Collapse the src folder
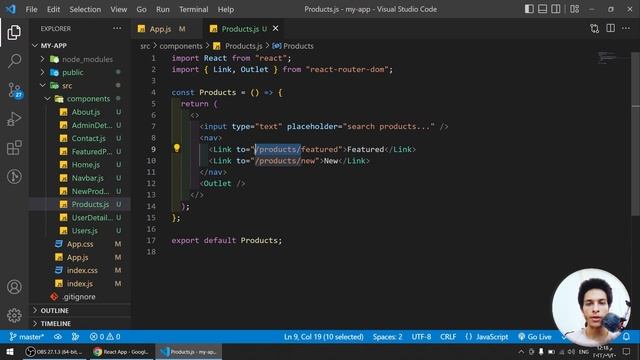640x360 pixels. point(80,86)
